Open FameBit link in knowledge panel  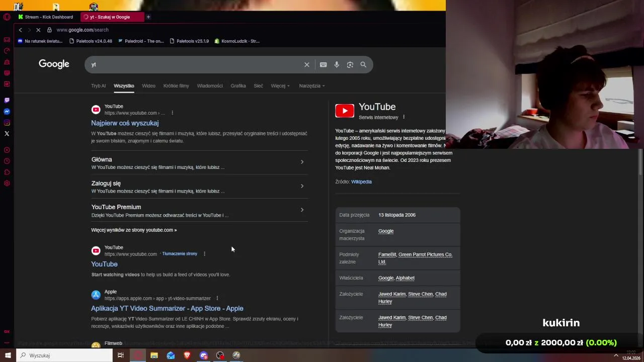tap(387, 254)
